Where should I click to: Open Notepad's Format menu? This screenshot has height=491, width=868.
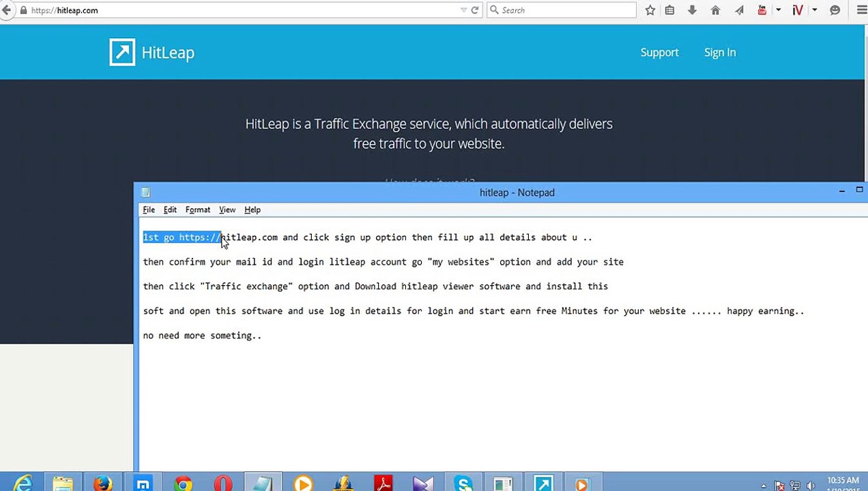click(198, 210)
